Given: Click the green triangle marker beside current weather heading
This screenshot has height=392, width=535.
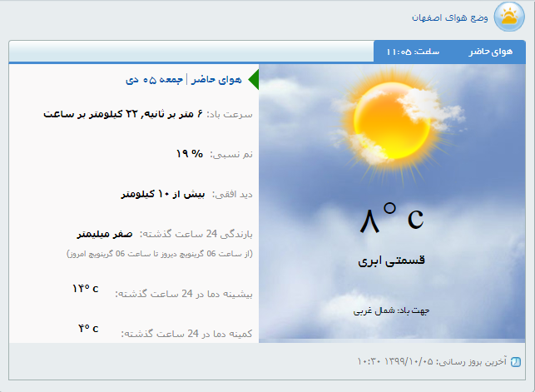Looking at the screenshot, I should [254, 80].
